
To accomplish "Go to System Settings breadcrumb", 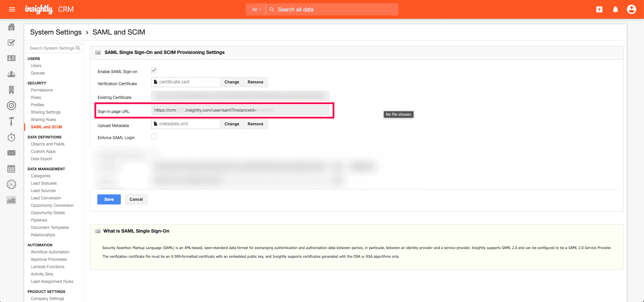I will point(56,32).
